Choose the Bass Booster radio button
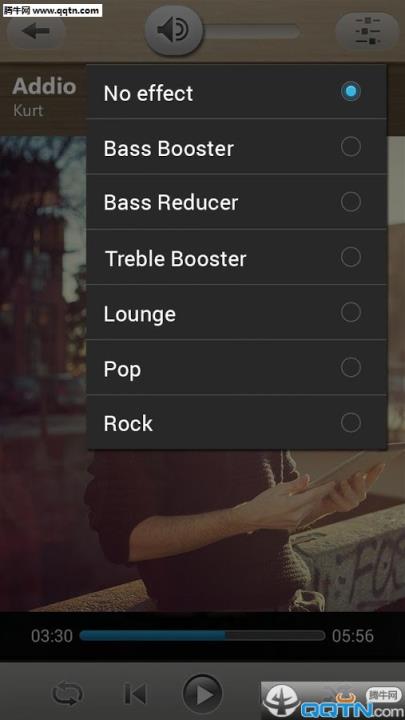This screenshot has width=405, height=720. 351,147
